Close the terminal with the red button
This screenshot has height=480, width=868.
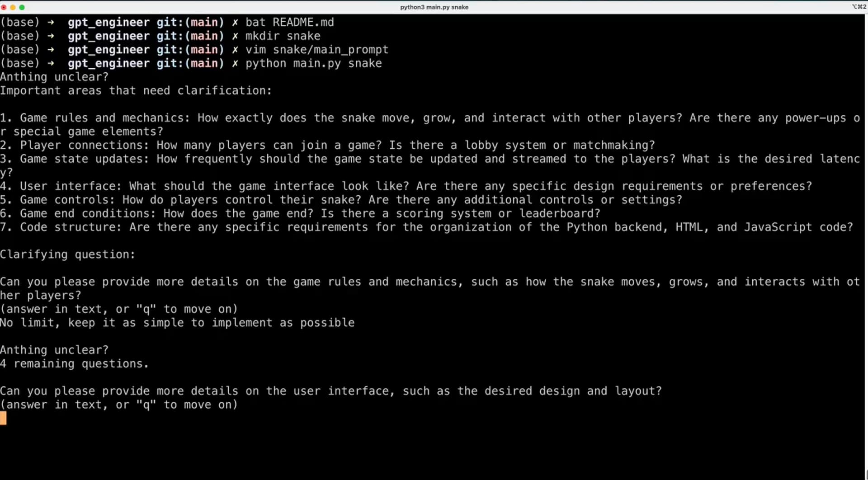[x=4, y=7]
